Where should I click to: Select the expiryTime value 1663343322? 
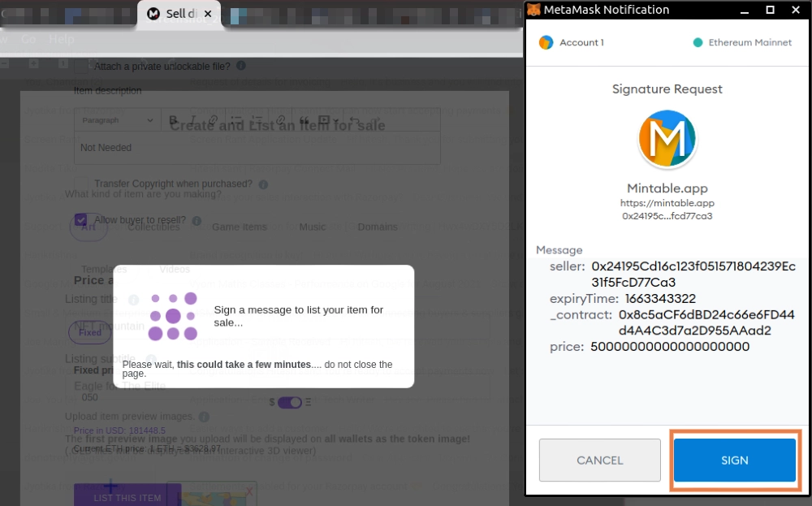point(660,299)
